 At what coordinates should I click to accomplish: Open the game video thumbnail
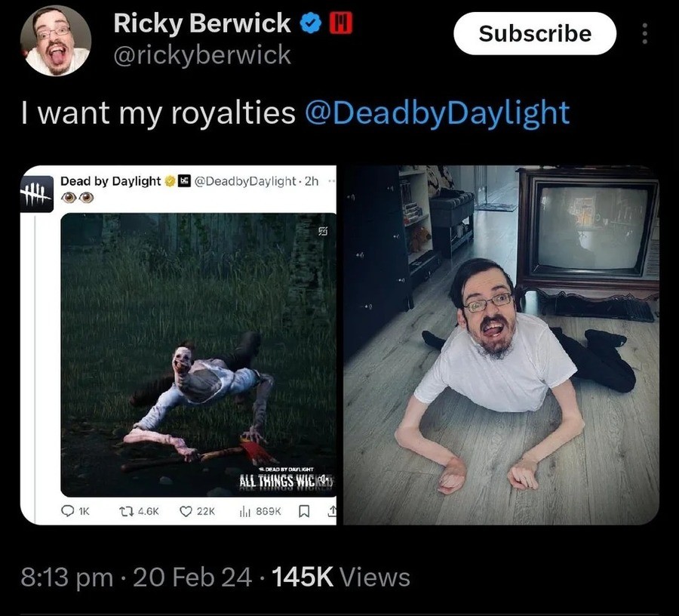click(198, 355)
